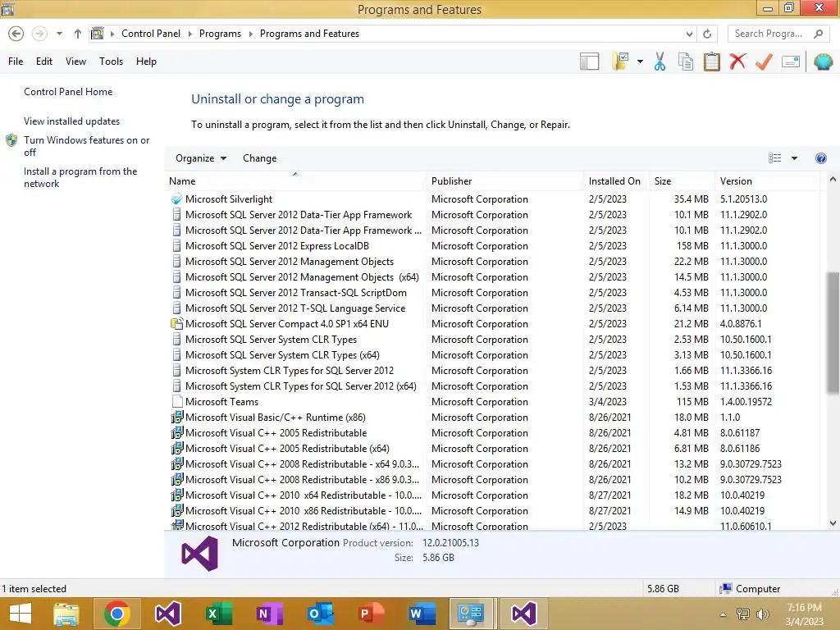Select Microsoft Silverlight row
The height and width of the screenshot is (630, 840).
493,199
